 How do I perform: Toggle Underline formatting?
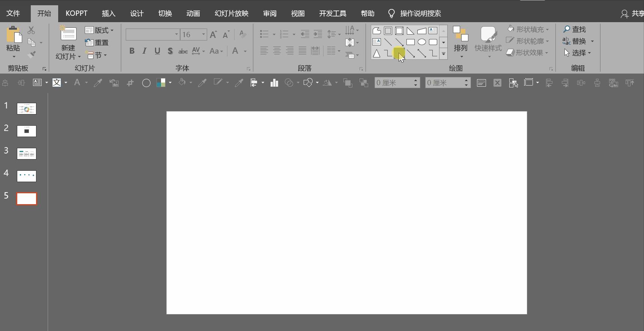pyautogui.click(x=157, y=51)
